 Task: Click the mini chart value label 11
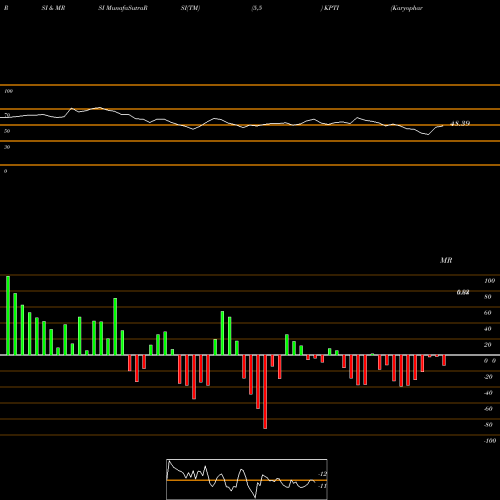(x=322, y=486)
